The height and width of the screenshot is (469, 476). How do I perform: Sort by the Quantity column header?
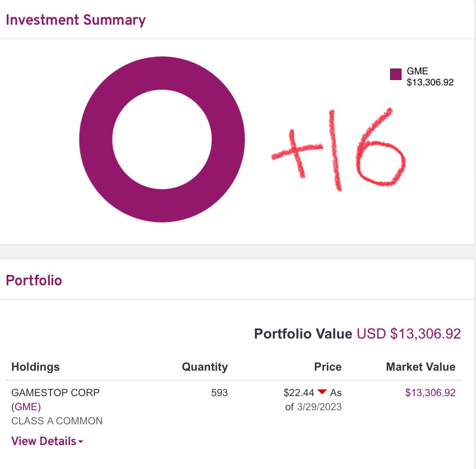coord(205,367)
